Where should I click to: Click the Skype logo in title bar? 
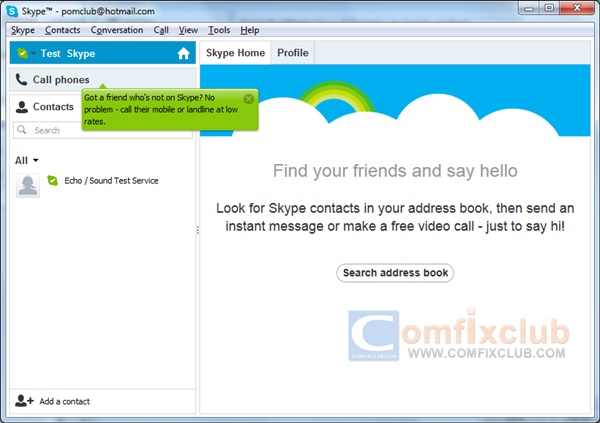pos(12,11)
